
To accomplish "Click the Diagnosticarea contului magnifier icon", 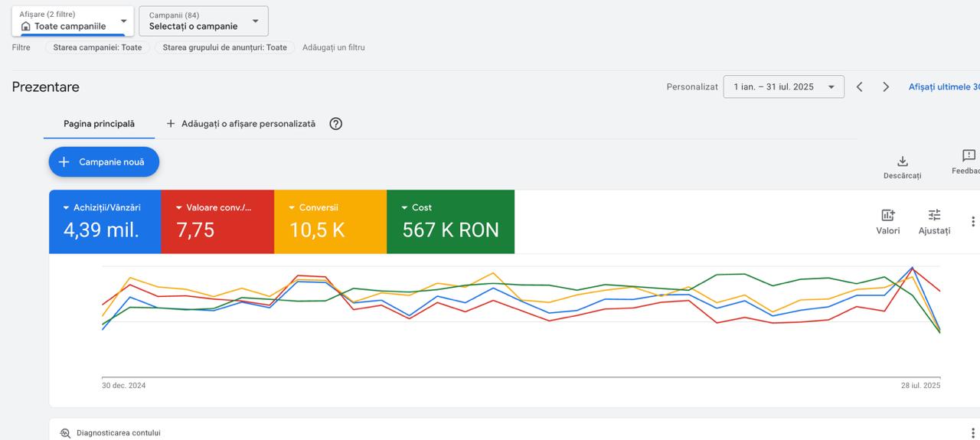I will pyautogui.click(x=65, y=433).
